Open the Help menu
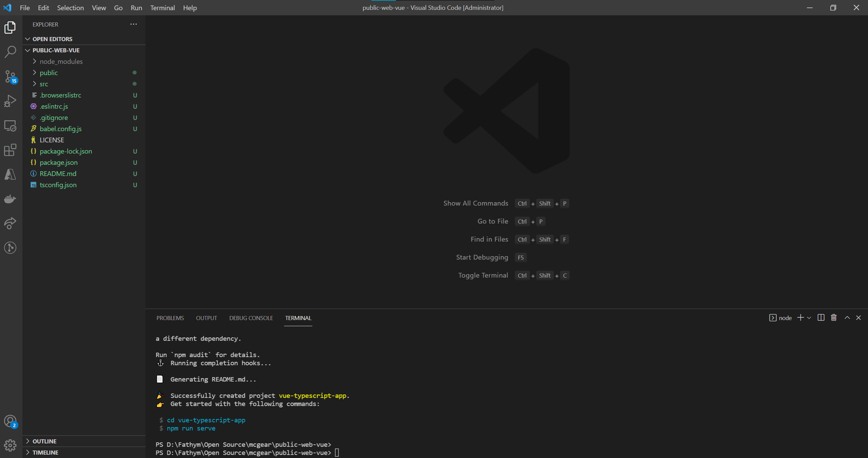This screenshot has height=458, width=868. click(190, 7)
